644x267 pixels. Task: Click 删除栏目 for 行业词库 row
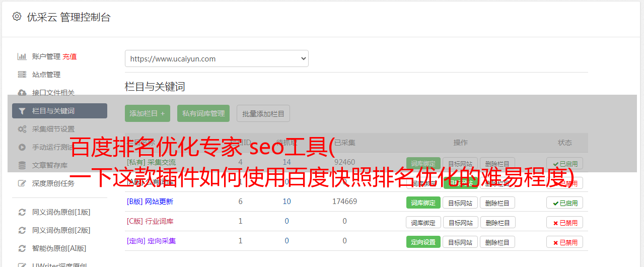498,222
